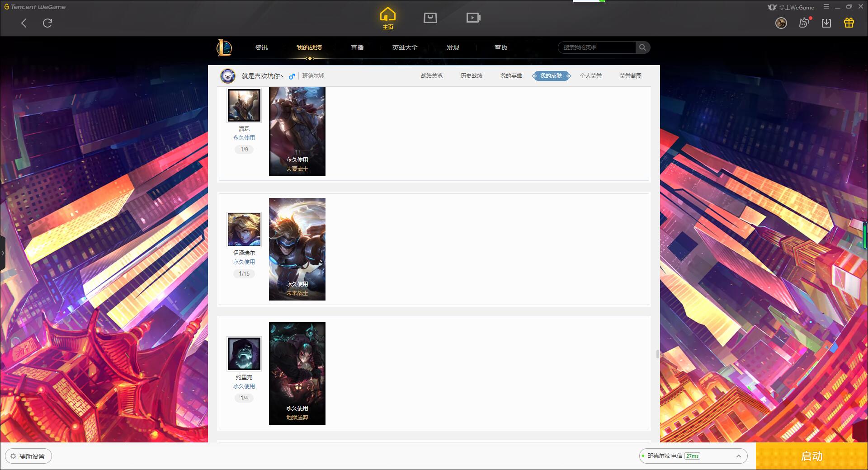The width and height of the screenshot is (868, 470).
Task: Open the 直播 tab
Action: point(357,47)
